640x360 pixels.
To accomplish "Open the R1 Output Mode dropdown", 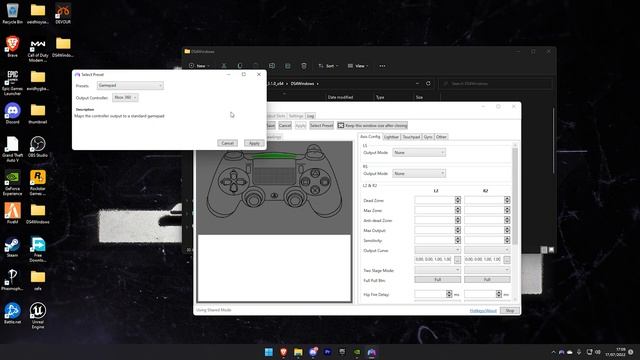I will (419, 173).
